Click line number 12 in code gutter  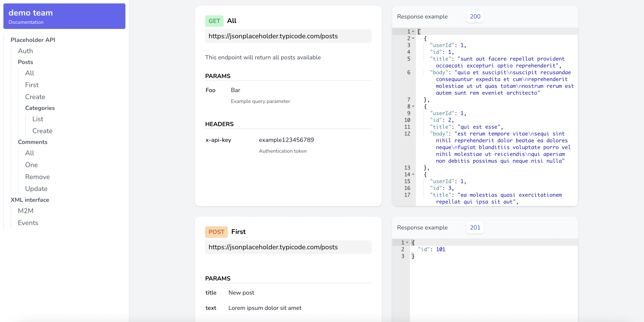click(x=407, y=134)
